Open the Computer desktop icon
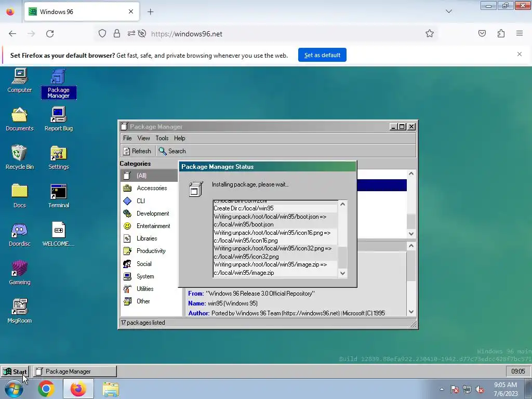Screen dimensions: 532x399 (20, 81)
